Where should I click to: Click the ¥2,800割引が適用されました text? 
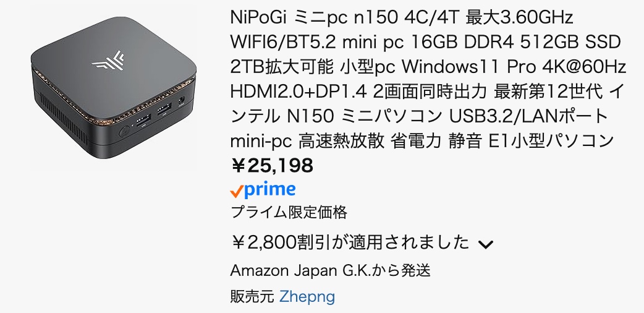point(350,242)
